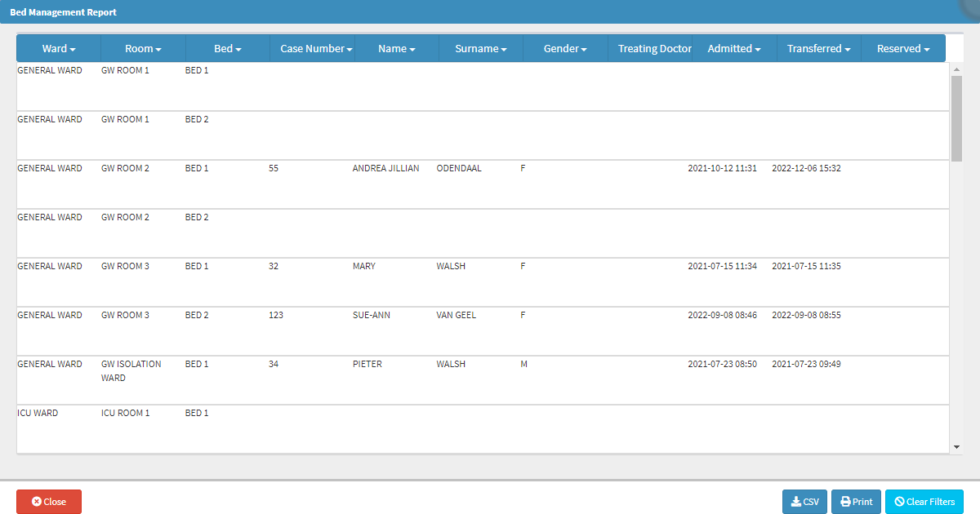Open the Case Number column filter
980x514 pixels.
[x=316, y=49]
